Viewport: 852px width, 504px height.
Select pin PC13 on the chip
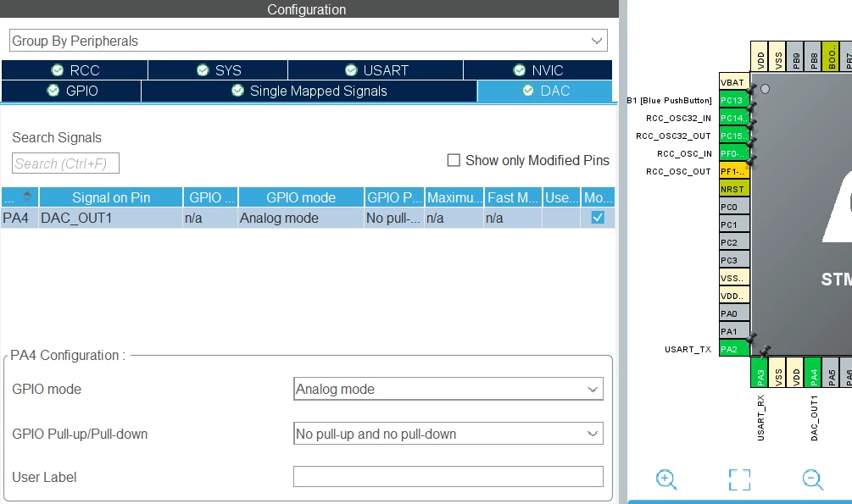coord(734,100)
